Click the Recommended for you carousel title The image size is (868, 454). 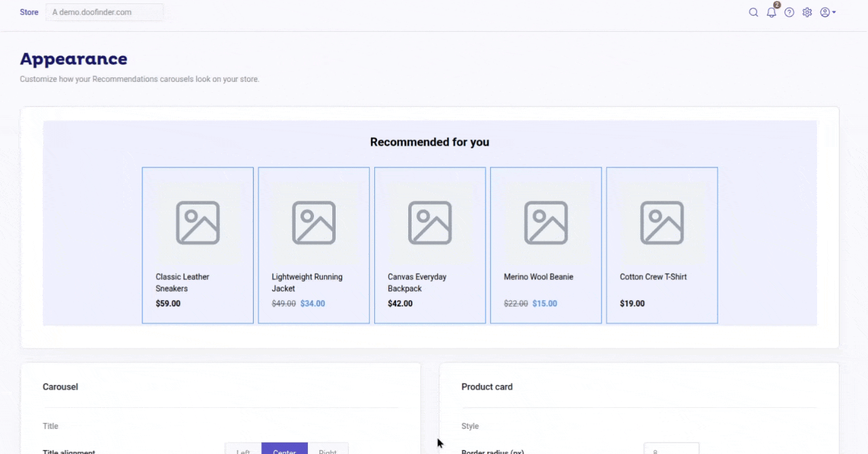pos(430,142)
